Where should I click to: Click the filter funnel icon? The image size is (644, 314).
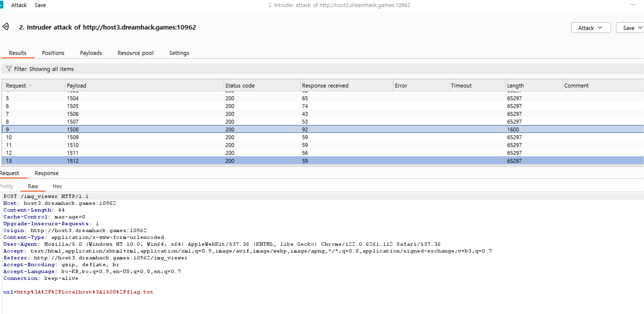click(x=9, y=69)
